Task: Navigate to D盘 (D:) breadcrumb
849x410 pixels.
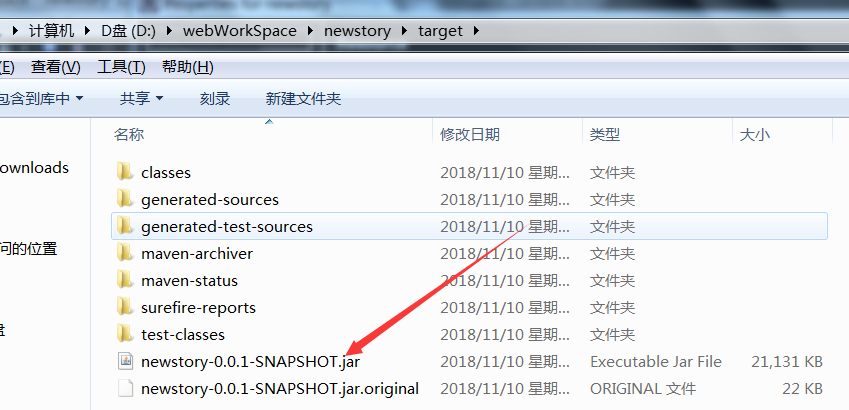Action: [x=129, y=31]
